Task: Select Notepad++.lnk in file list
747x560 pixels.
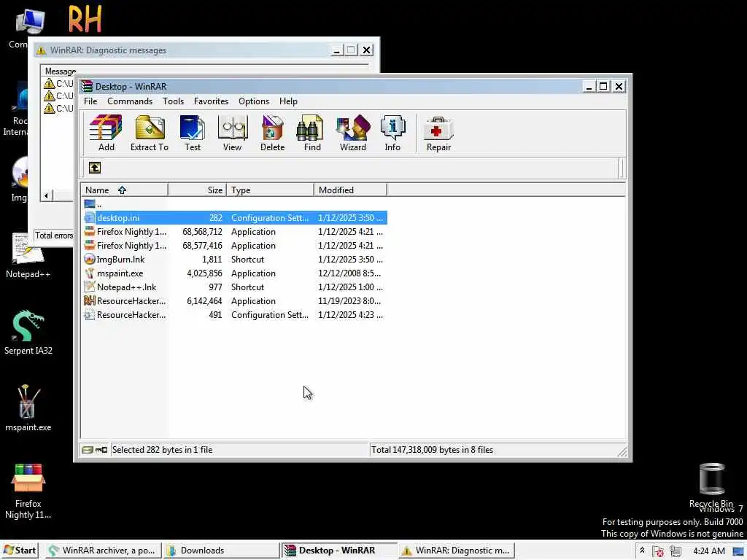Action: tap(235, 287)
